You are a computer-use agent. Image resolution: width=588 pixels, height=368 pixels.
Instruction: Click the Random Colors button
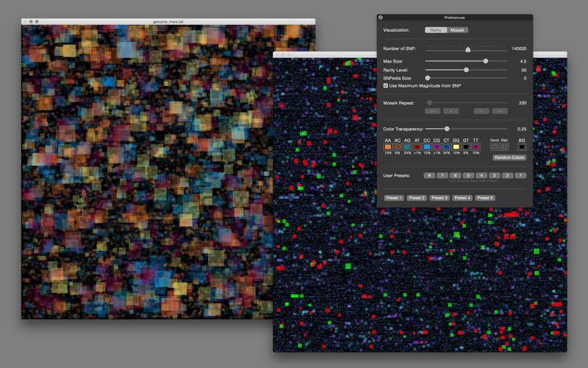[509, 158]
